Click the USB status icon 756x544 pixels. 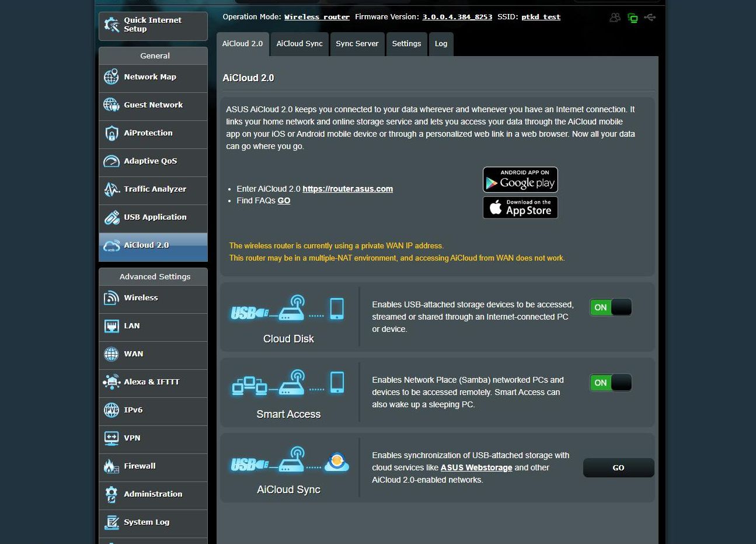pyautogui.click(x=650, y=18)
